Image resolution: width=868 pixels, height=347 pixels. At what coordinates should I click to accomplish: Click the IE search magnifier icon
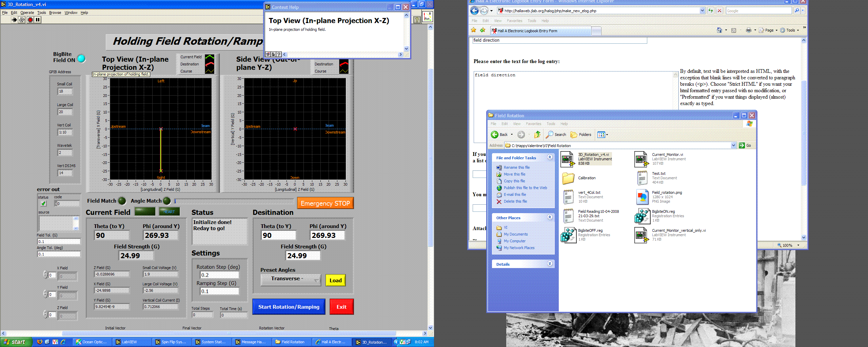pyautogui.click(x=797, y=11)
